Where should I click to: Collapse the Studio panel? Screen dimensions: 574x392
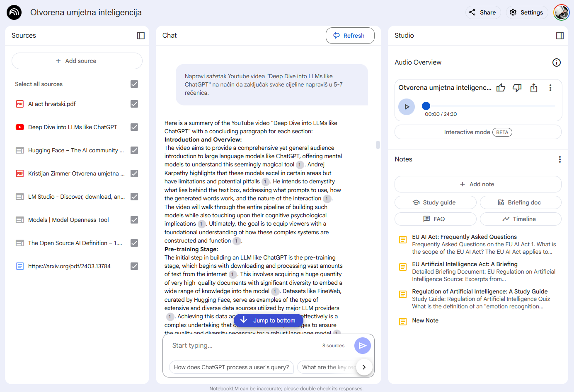click(559, 36)
